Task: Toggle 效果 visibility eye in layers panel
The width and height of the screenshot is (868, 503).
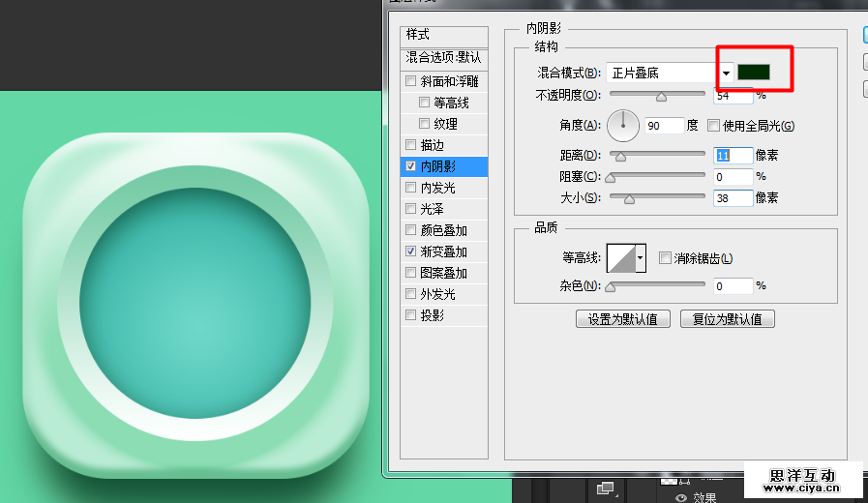Action: pyautogui.click(x=681, y=497)
